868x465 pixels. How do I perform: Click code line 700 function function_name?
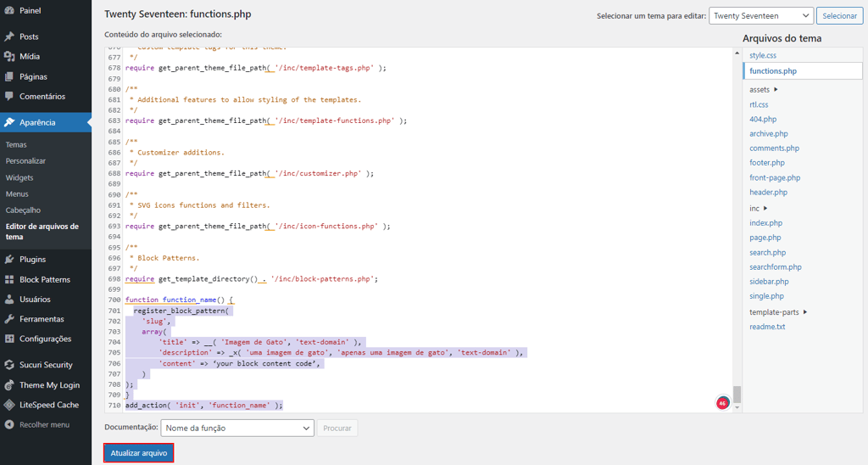pyautogui.click(x=180, y=300)
